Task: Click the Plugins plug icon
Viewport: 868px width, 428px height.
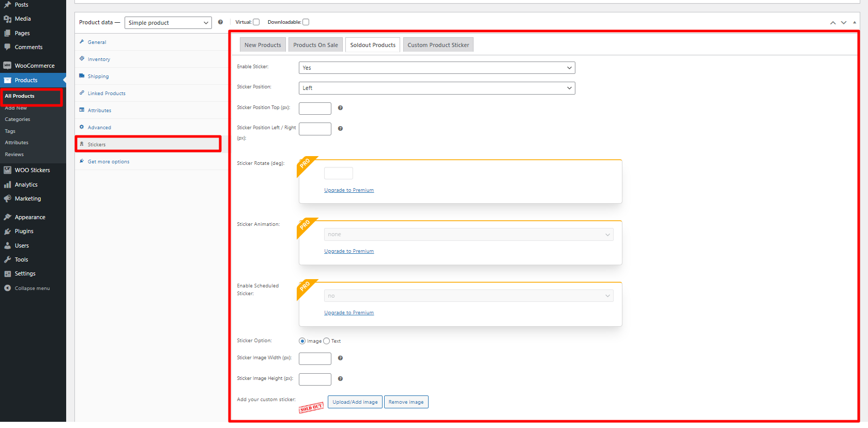Action: [x=7, y=231]
